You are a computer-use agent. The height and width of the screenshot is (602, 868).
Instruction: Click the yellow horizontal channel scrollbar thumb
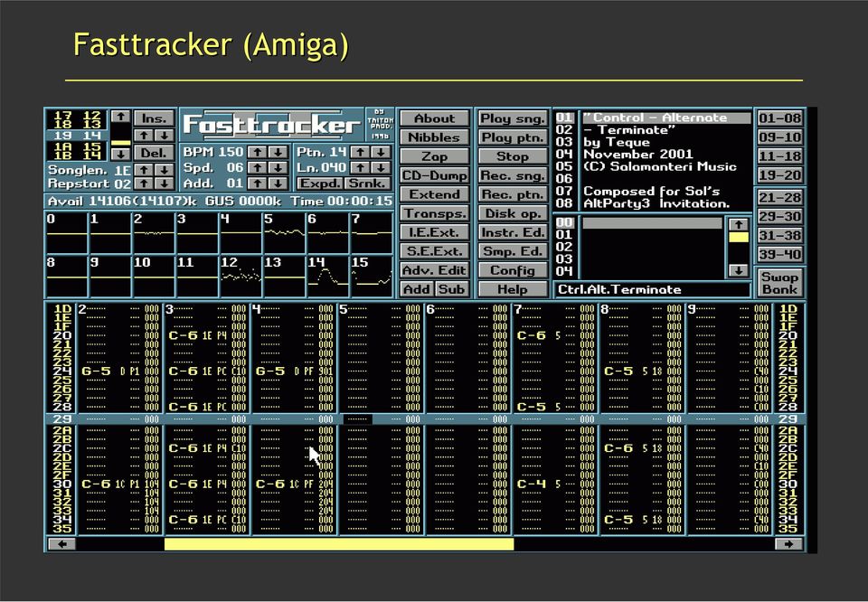[339, 544]
